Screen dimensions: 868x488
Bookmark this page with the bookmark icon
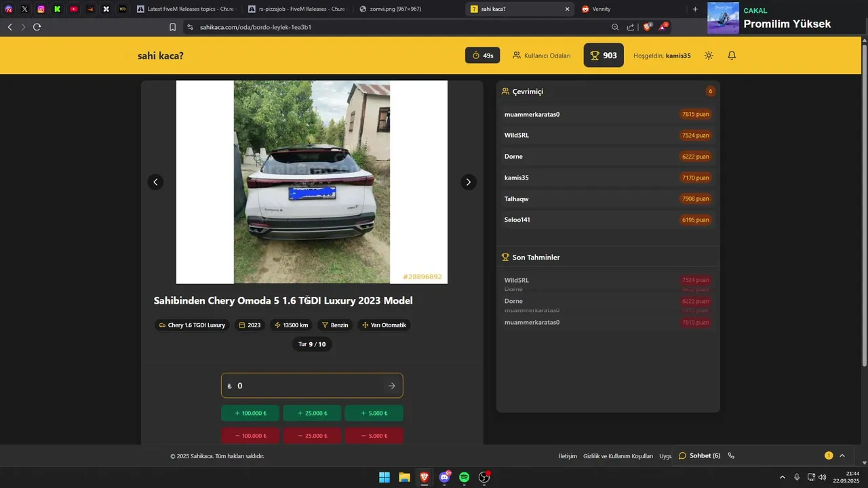pos(172,27)
